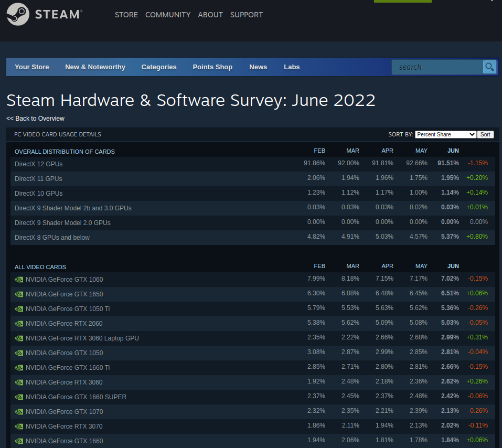Click NVIDIA icon beside GTX 1050 Ti
The image size is (502, 448).
[19, 309]
